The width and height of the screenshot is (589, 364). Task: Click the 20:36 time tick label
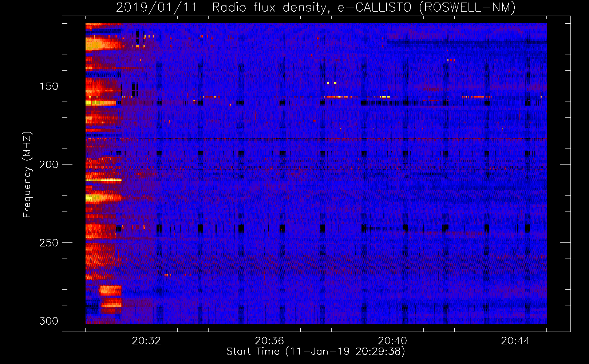click(269, 341)
